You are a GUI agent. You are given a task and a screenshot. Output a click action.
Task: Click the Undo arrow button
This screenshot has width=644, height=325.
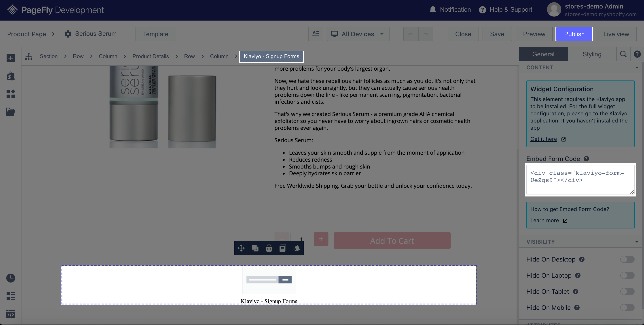point(411,34)
